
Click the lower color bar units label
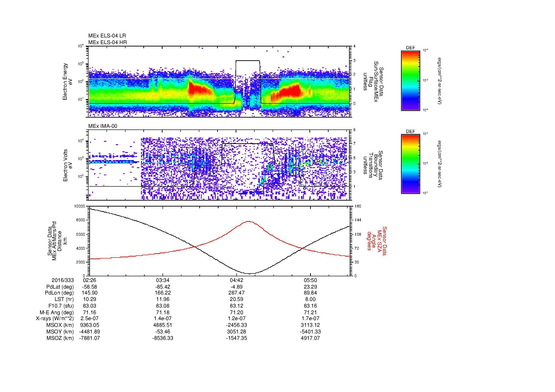click(440, 165)
